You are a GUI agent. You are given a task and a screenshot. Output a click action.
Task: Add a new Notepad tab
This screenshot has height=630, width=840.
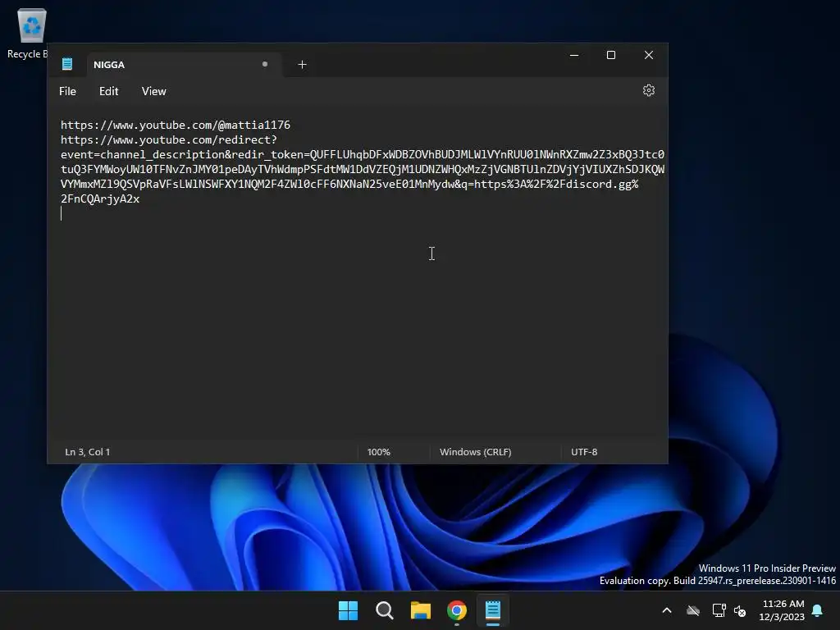coord(302,64)
